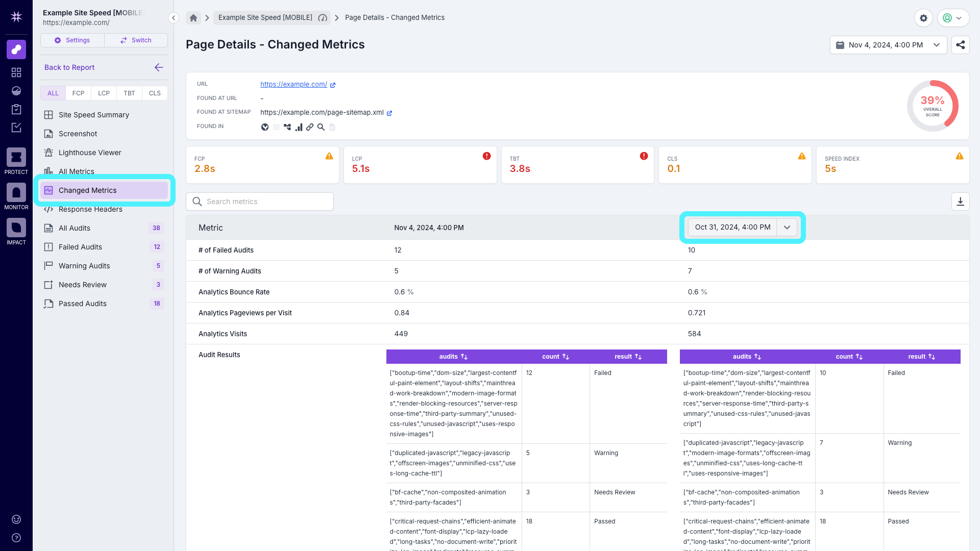980x551 pixels.
Task: Open the dashboard grid sidebar icon
Action: tap(16, 72)
